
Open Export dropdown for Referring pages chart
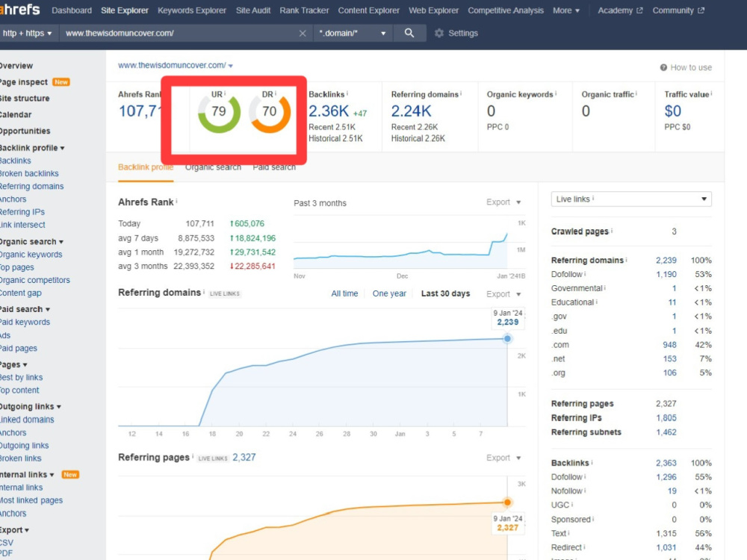(x=503, y=458)
